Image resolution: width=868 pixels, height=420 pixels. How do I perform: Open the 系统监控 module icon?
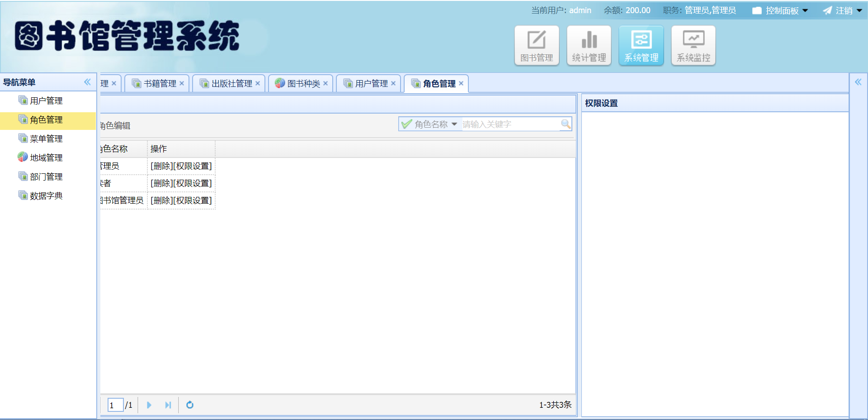pos(693,45)
